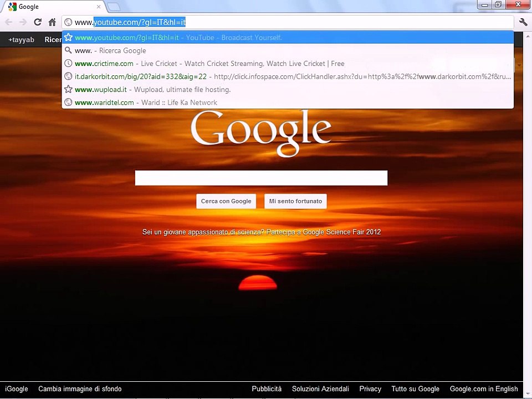Choose the it.darkorbit.com suggestion
Image resolution: width=532 pixels, height=399 pixels.
click(288, 76)
